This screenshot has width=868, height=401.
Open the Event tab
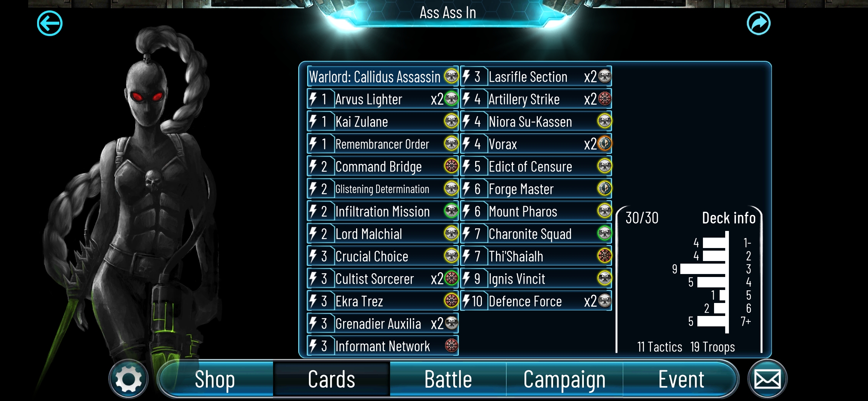[681, 379]
